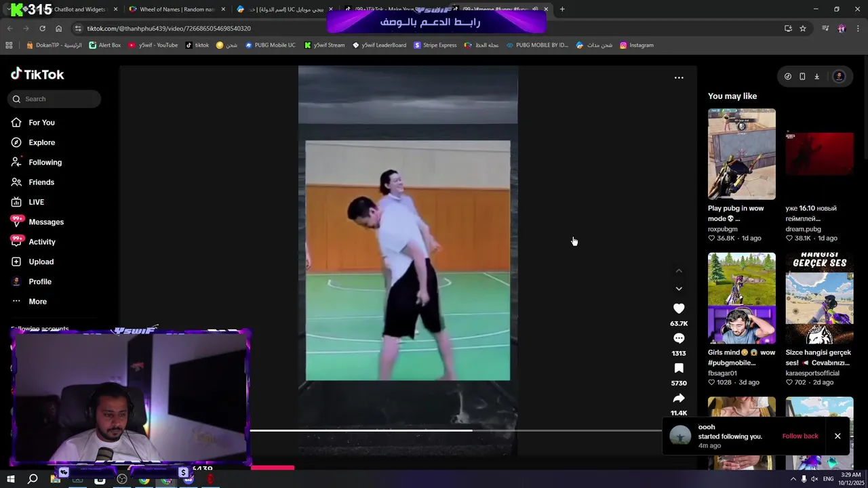The height and width of the screenshot is (488, 868).
Task: Bookmark this page with the star icon
Action: [803, 28]
